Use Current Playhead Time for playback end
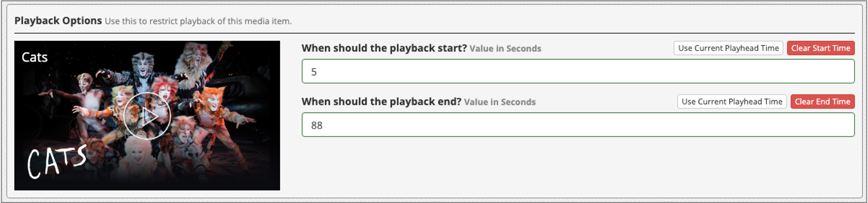Screen dimensions: 868x203 pos(732,102)
